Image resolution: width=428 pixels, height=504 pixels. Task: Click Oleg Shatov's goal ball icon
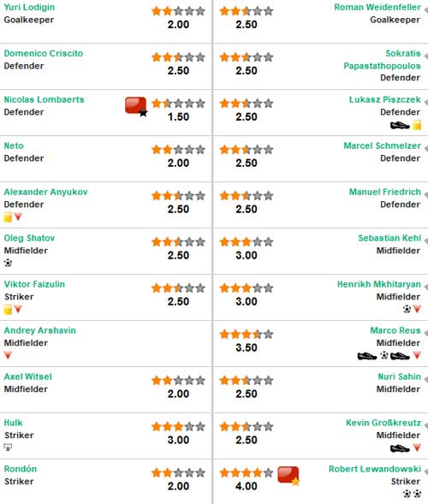pyautogui.click(x=8, y=263)
